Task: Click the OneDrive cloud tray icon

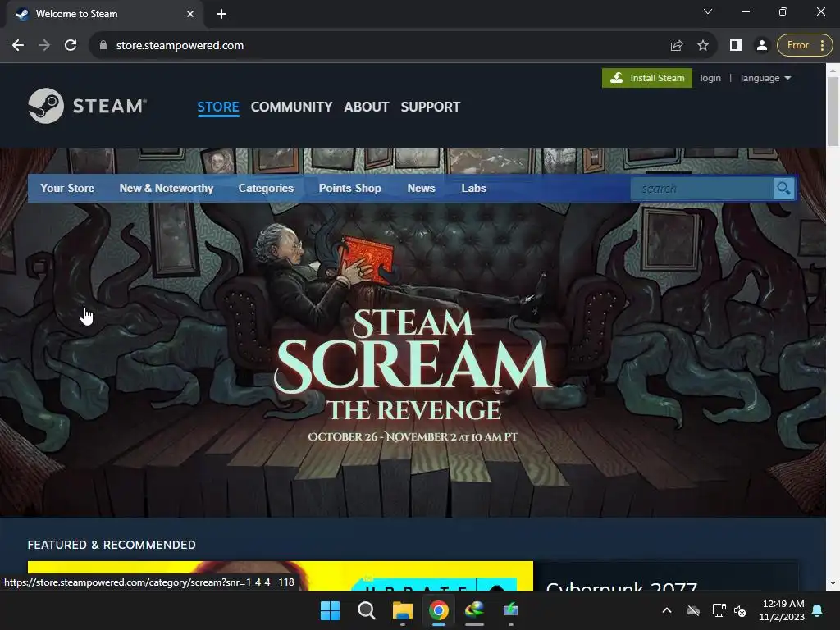Action: pyautogui.click(x=693, y=610)
